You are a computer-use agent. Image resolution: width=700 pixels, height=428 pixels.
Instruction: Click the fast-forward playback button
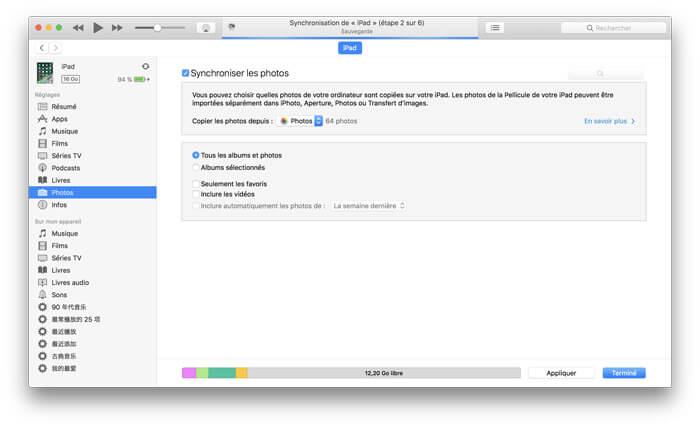click(117, 28)
